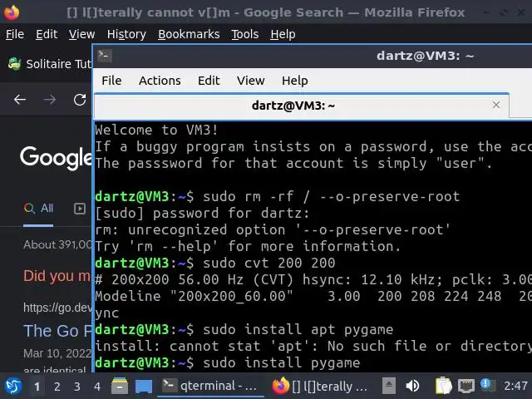The image size is (532, 399).
Task: Click the clock showing 2:47
Action: click(x=515, y=386)
